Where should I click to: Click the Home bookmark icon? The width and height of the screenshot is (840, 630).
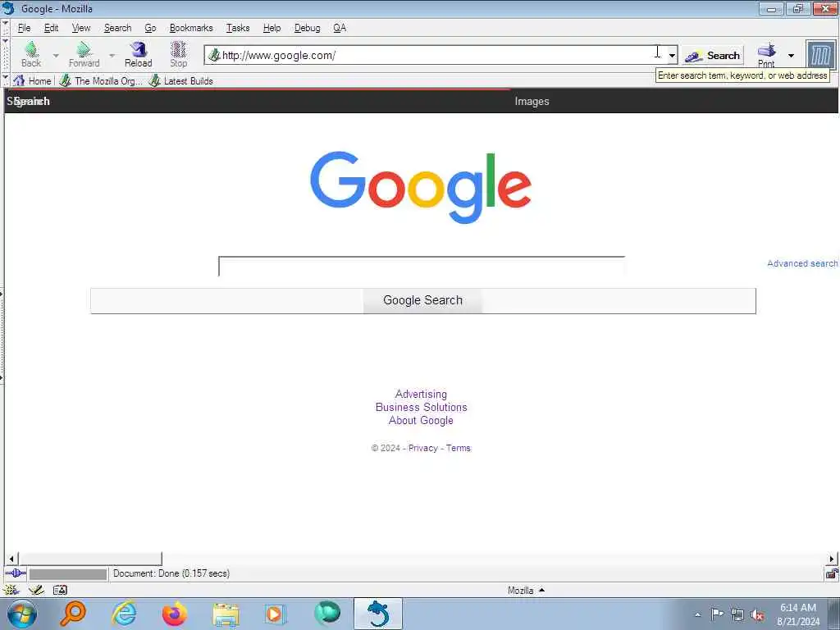pyautogui.click(x=19, y=81)
